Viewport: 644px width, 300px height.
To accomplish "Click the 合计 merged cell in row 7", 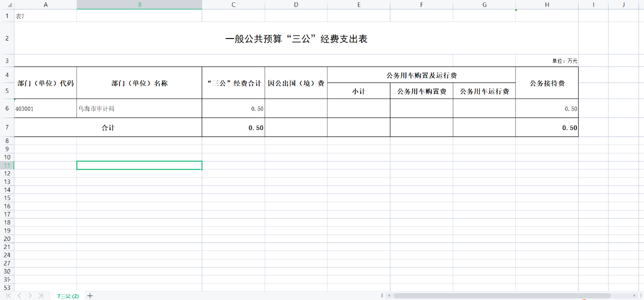I will click(108, 127).
